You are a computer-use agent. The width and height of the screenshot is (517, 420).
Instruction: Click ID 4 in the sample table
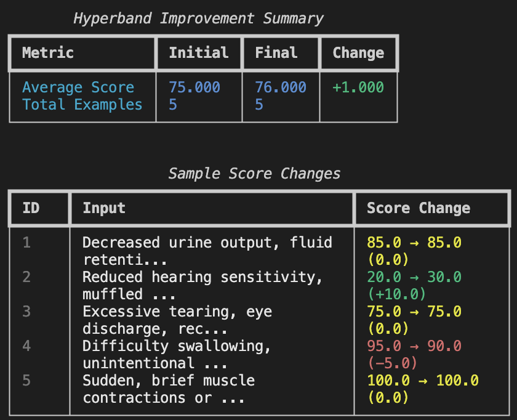26,346
